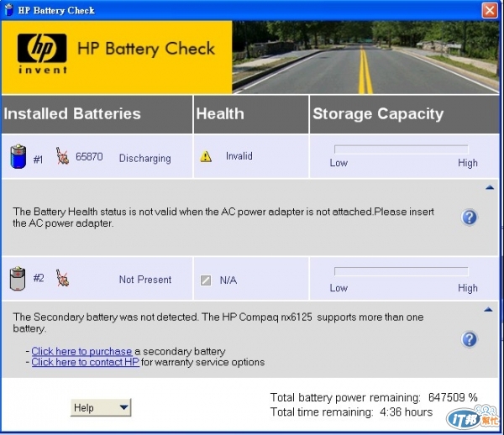Open help for the Secondary battery message
The image size is (504, 435).
click(470, 339)
